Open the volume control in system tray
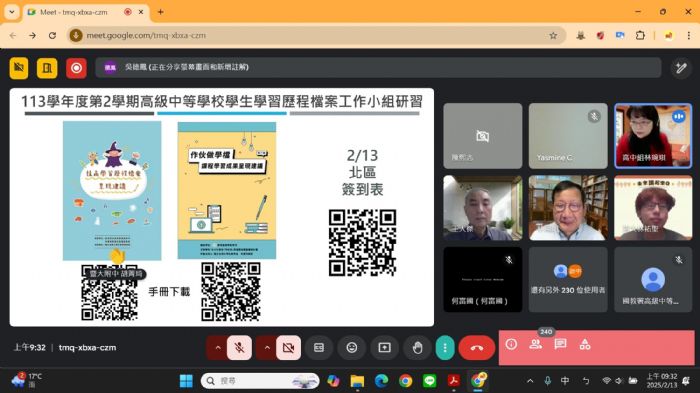700x393 pixels. [619, 381]
